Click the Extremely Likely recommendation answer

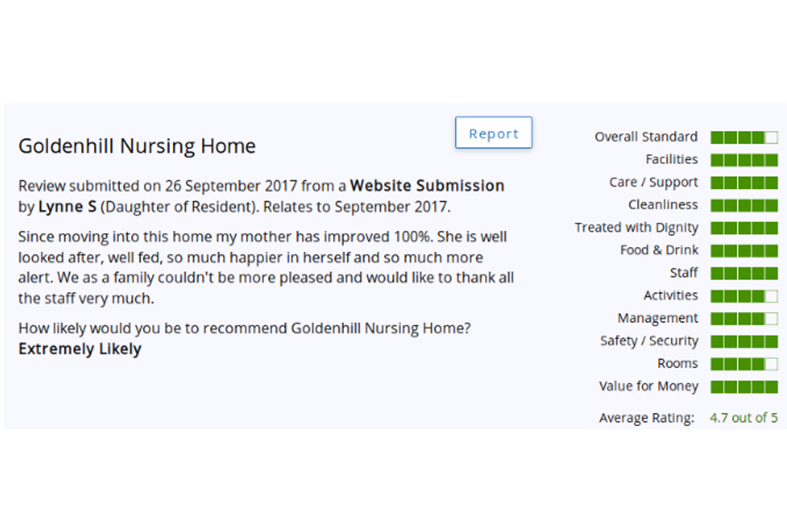point(80,349)
